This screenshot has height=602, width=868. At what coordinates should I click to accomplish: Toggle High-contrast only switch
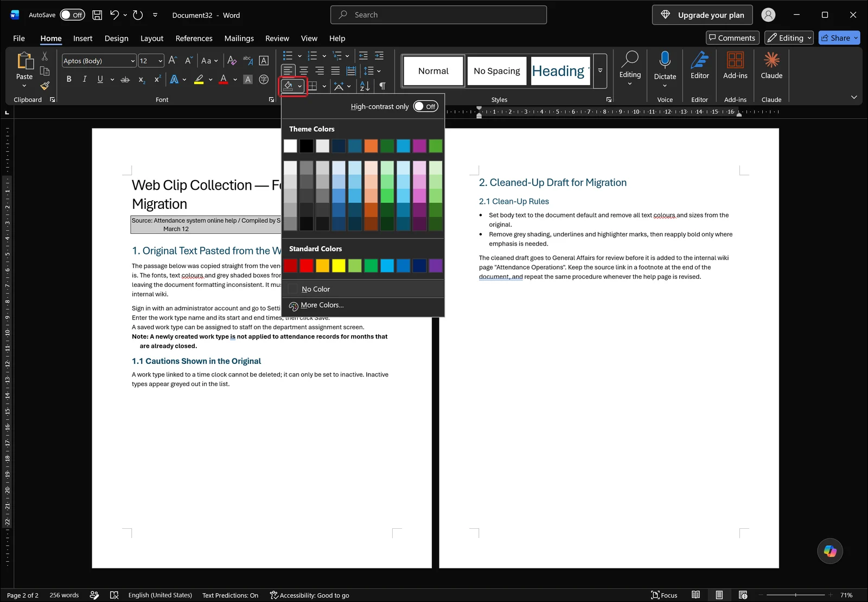pyautogui.click(x=425, y=106)
